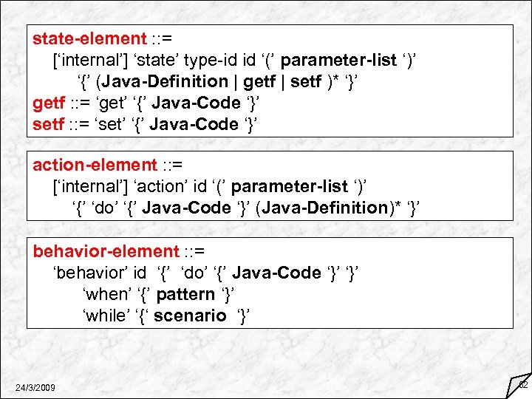The width and height of the screenshot is (532, 399).
Task: Click the bold word pattern
Action: tap(185, 294)
